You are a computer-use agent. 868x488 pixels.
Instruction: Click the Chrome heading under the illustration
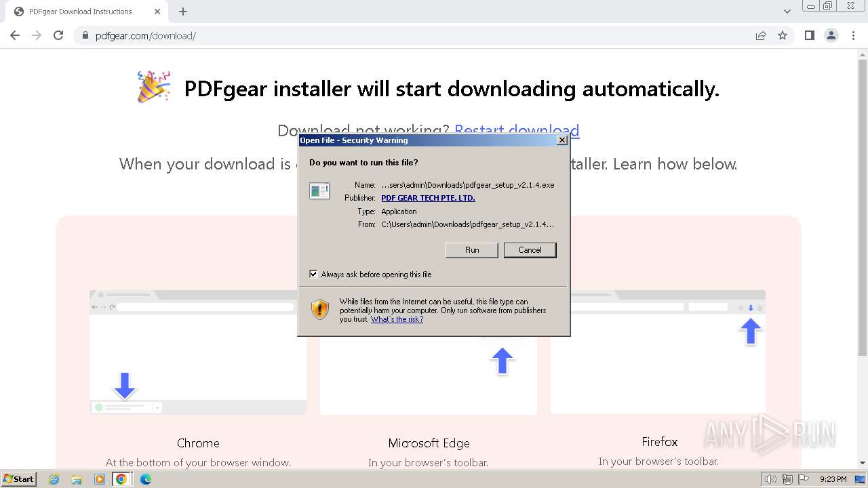[x=198, y=443]
